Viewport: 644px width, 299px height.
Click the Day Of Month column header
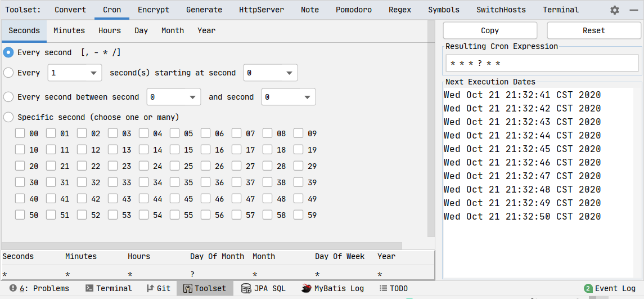coord(217,256)
